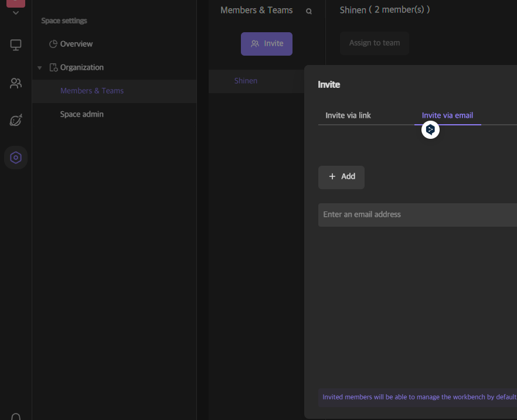
Task: Open Members & Teams settings item
Action: point(114,91)
